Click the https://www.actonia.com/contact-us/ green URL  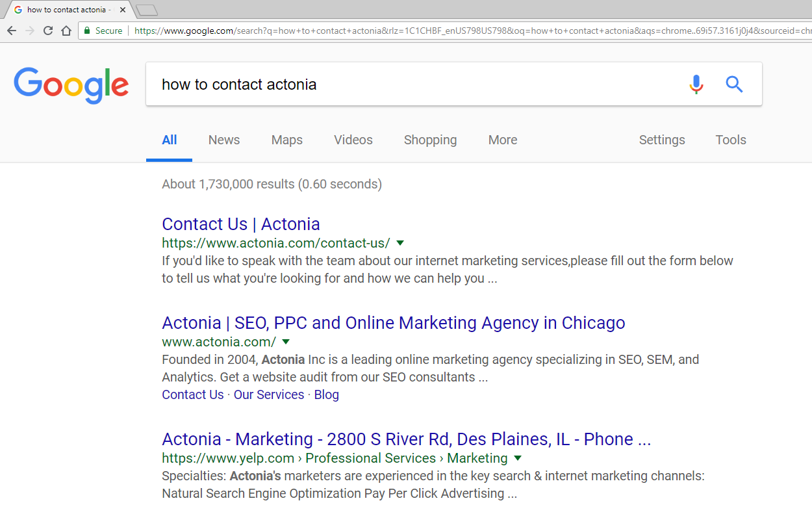click(x=276, y=243)
